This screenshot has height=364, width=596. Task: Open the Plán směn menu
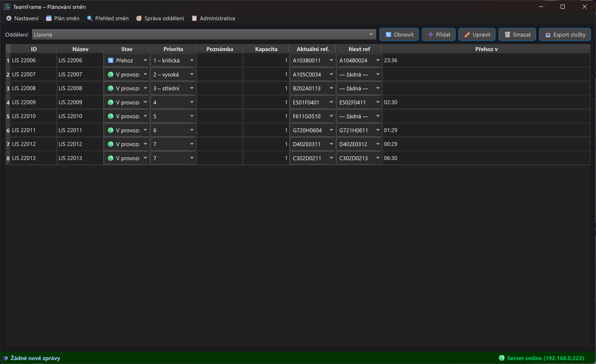(67, 18)
